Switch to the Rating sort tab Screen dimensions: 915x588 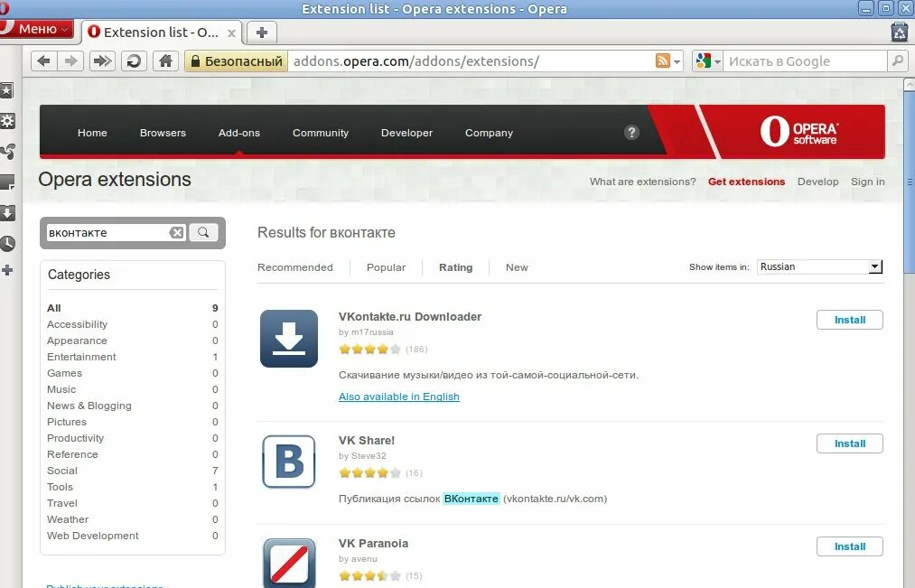[x=456, y=267]
